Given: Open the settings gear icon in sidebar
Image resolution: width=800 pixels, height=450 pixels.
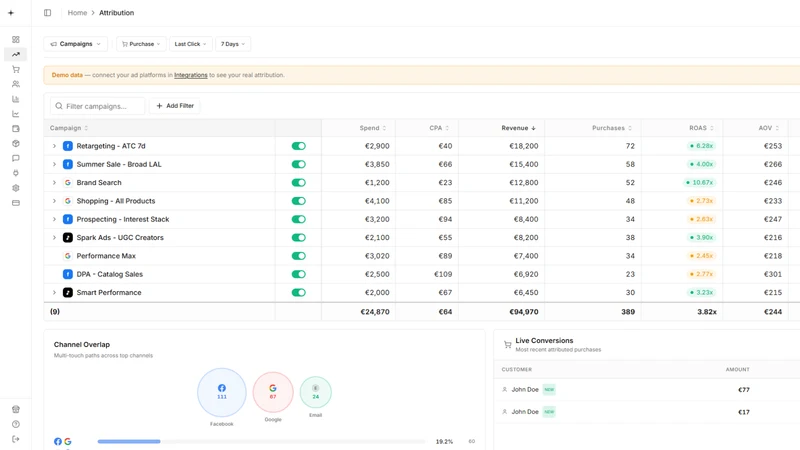Looking at the screenshot, I should click(x=16, y=188).
